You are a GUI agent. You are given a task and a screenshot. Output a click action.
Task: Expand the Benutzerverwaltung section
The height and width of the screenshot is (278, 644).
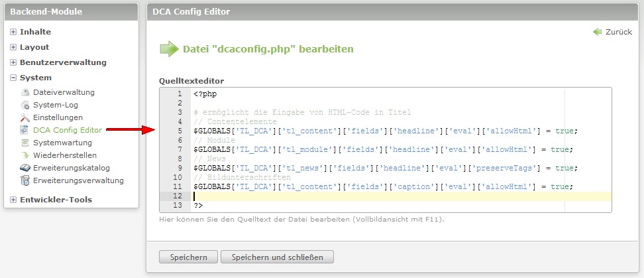pyautogui.click(x=13, y=62)
